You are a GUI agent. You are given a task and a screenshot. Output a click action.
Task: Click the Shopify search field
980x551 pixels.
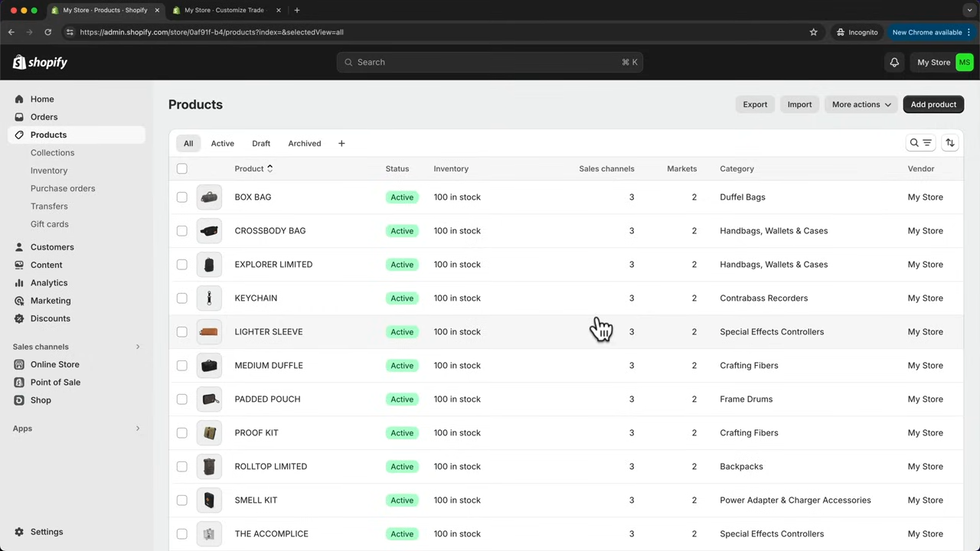(x=490, y=63)
